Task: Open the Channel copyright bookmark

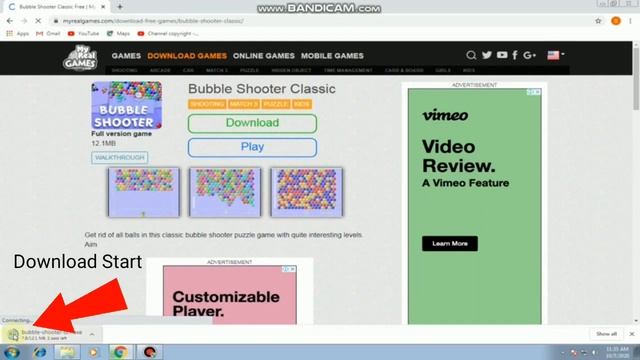Action: pos(168,33)
